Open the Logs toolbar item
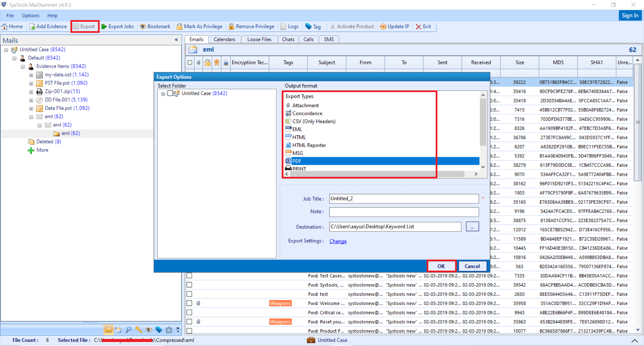Viewport: 644px width, 346px height. tap(289, 26)
